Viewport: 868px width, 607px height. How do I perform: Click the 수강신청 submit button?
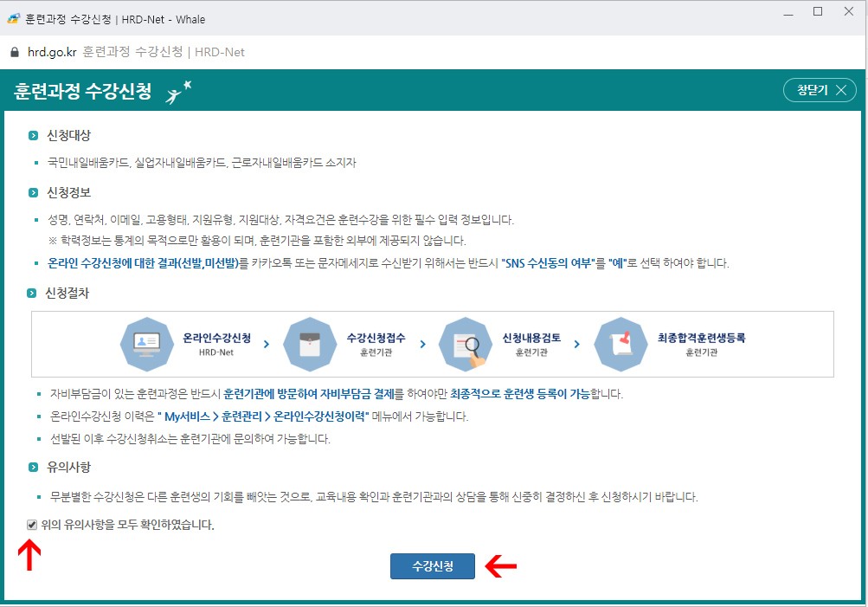(432, 566)
